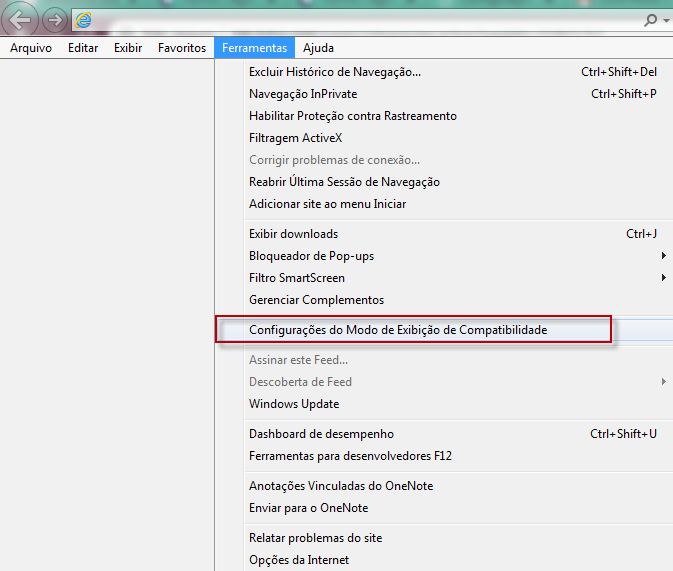Select Reabrir Última Sessão de Navegação

[444, 182]
